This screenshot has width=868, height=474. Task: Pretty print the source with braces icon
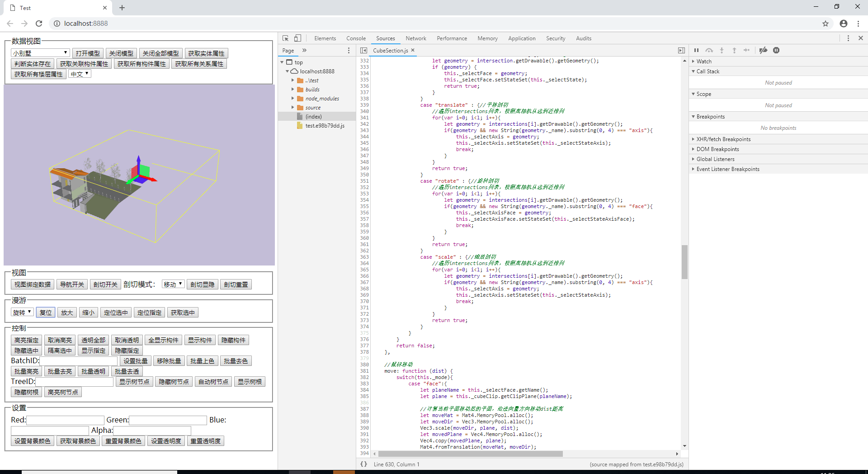(363, 464)
